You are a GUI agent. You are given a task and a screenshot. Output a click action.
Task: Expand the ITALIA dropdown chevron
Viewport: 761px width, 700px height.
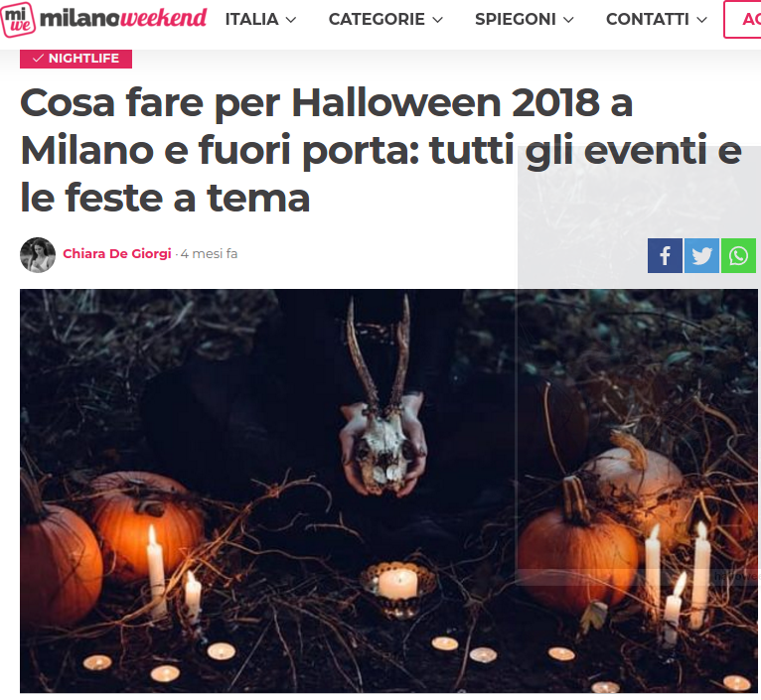click(291, 20)
